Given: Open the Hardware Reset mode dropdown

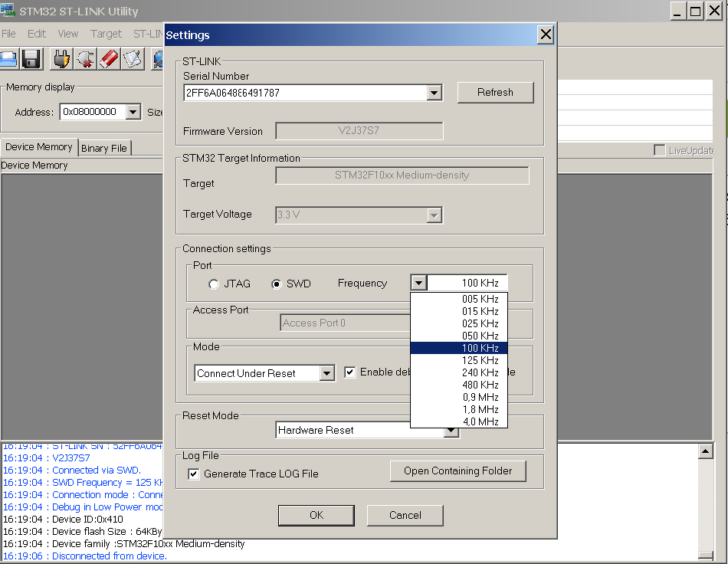Looking at the screenshot, I should click(x=451, y=431).
